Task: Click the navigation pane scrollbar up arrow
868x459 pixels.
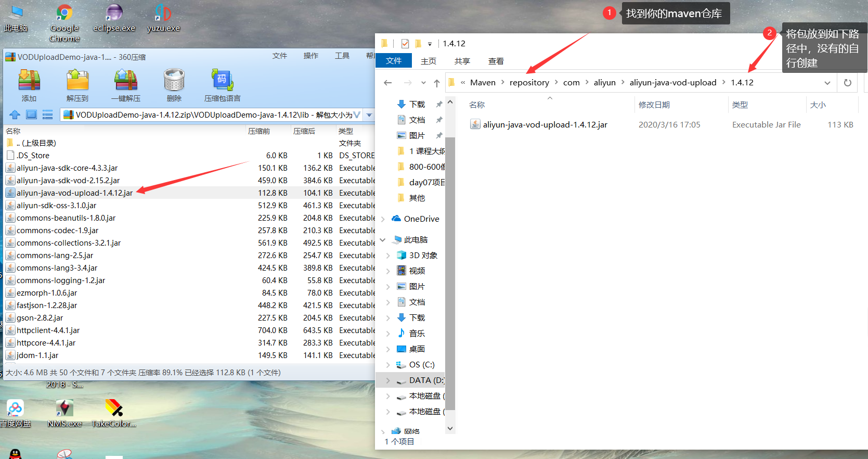Action: tap(450, 102)
